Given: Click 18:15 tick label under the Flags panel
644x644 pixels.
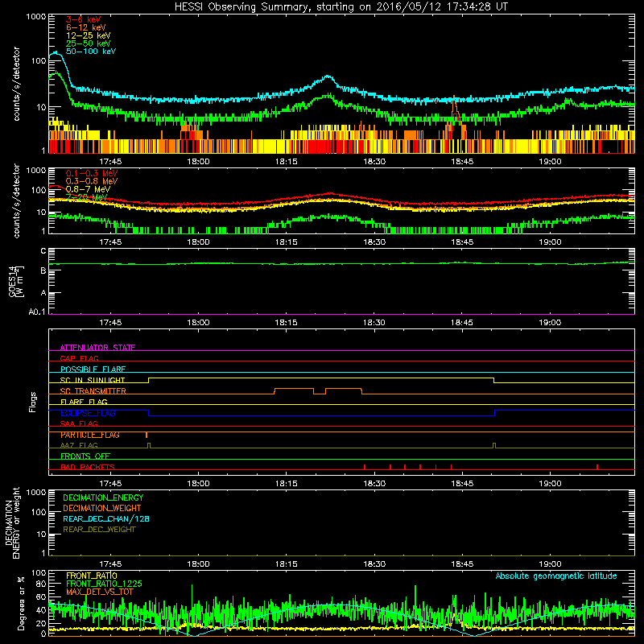Looking at the screenshot, I should point(287,484).
